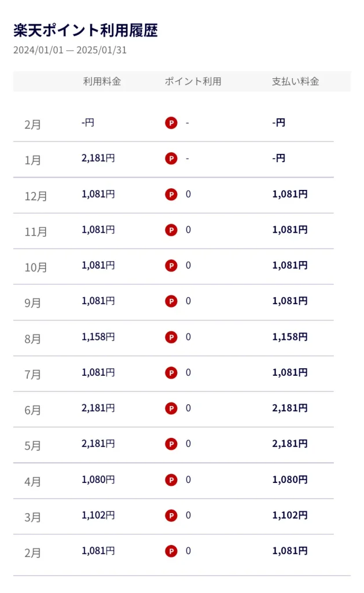
Task: Click the point icon in the 10月 row
Action: pos(171,265)
